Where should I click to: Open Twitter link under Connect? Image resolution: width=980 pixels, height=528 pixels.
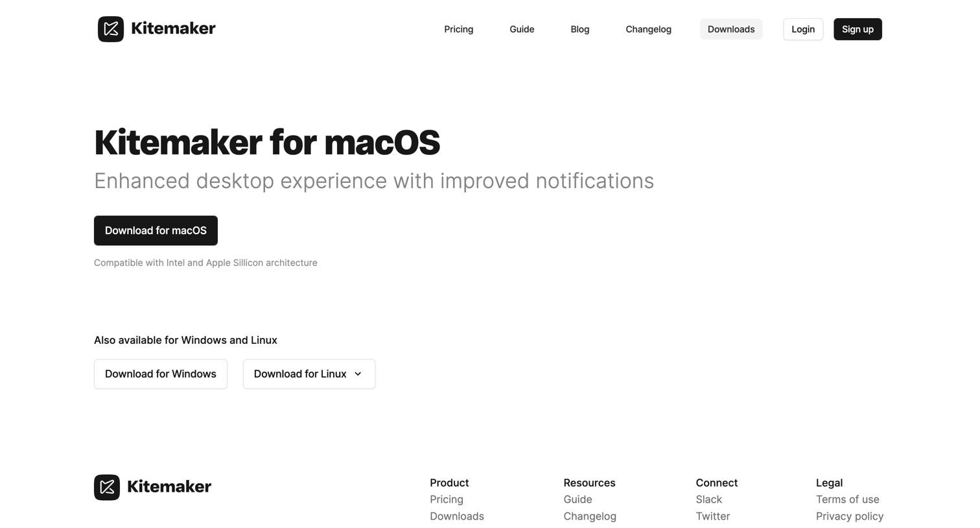tap(713, 516)
